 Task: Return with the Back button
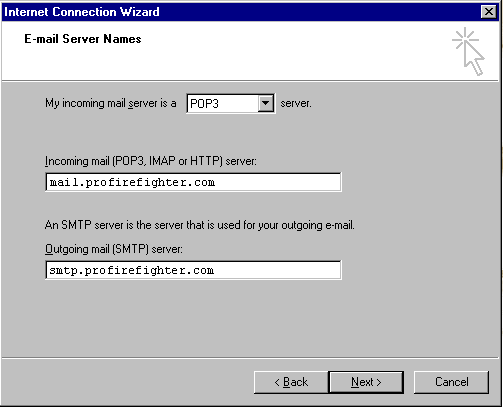point(291,382)
